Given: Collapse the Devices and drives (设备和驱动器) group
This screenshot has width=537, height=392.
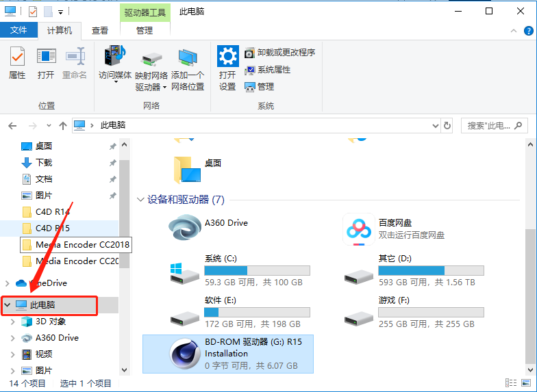Looking at the screenshot, I should [x=140, y=200].
